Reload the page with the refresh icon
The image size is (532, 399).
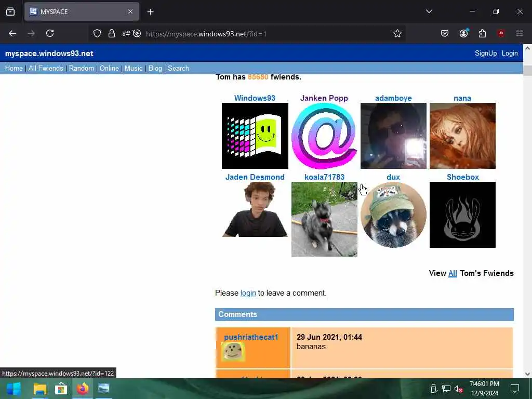50,33
